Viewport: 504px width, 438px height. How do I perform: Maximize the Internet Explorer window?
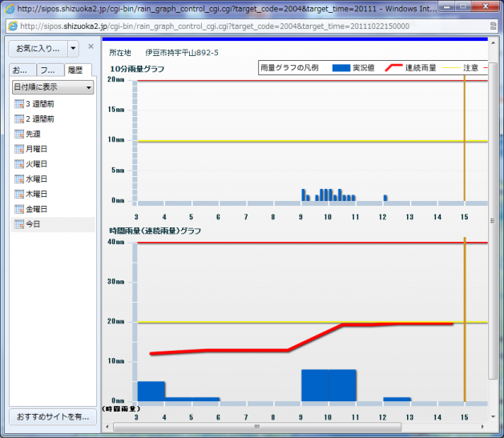point(463,6)
